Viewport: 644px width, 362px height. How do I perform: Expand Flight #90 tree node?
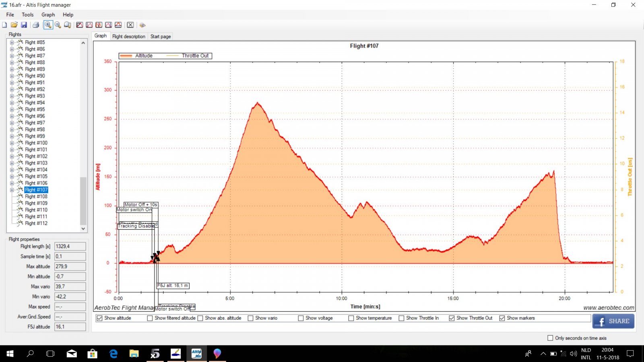(x=12, y=76)
